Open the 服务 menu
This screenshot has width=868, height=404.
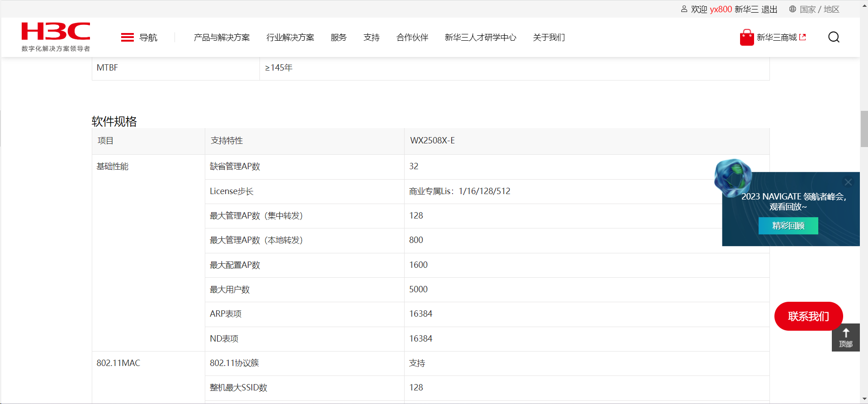(x=339, y=38)
